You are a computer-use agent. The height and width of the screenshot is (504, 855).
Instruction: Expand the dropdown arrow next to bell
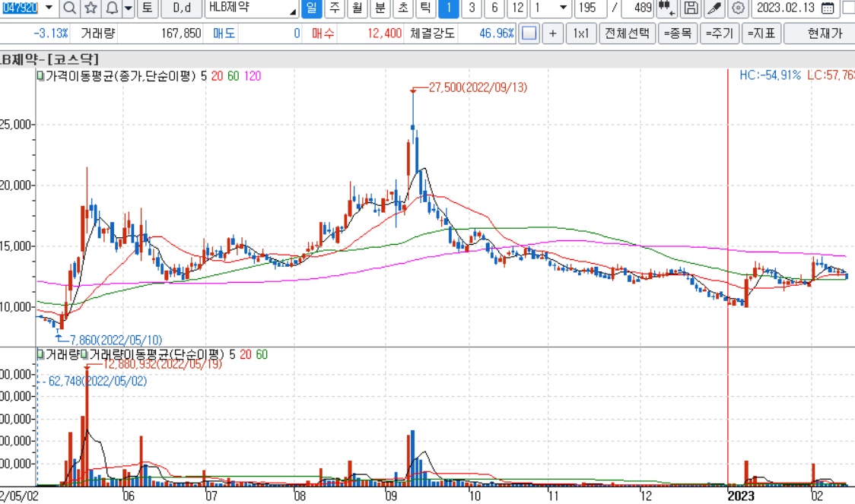[129, 8]
